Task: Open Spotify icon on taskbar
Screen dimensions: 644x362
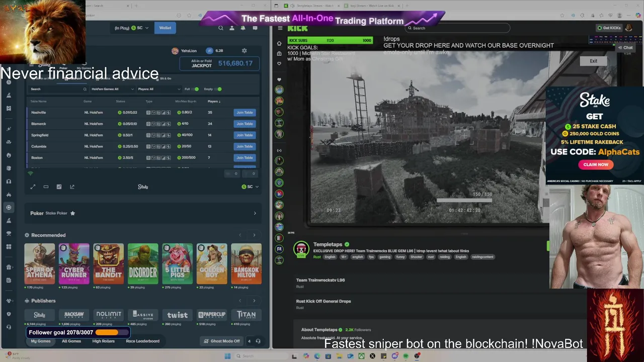Action: click(x=406, y=356)
